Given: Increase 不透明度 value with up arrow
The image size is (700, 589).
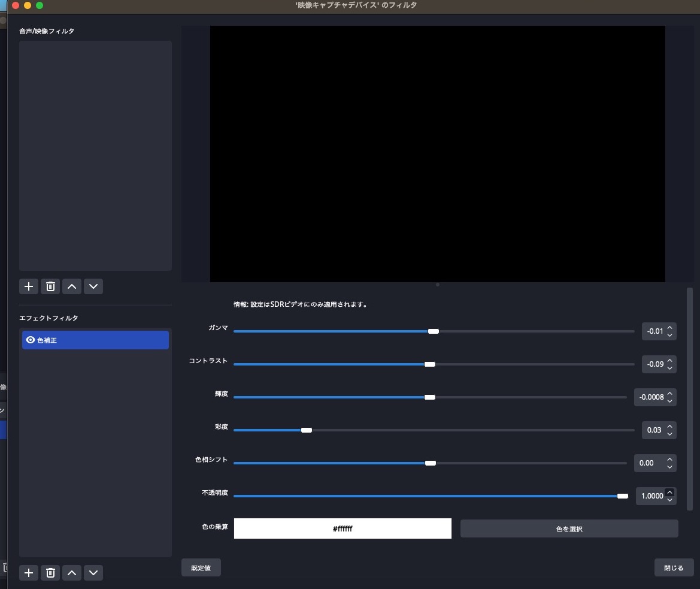Looking at the screenshot, I should click(669, 493).
